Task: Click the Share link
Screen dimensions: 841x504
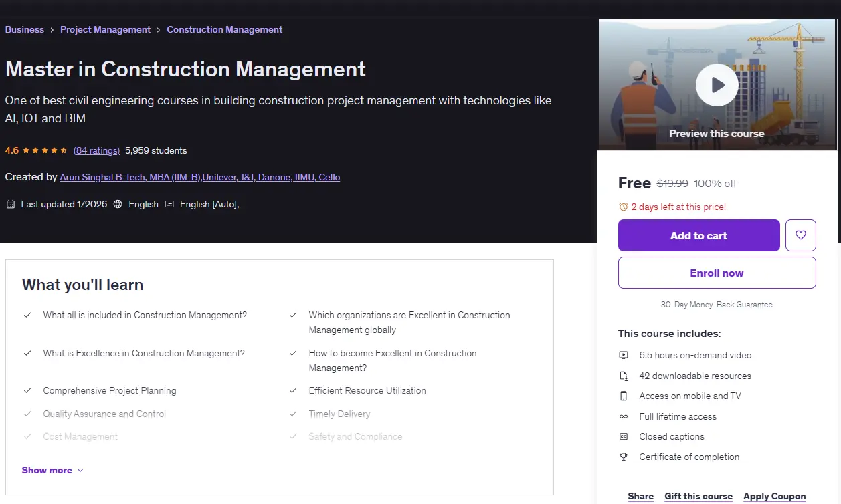Action: pyautogui.click(x=640, y=496)
